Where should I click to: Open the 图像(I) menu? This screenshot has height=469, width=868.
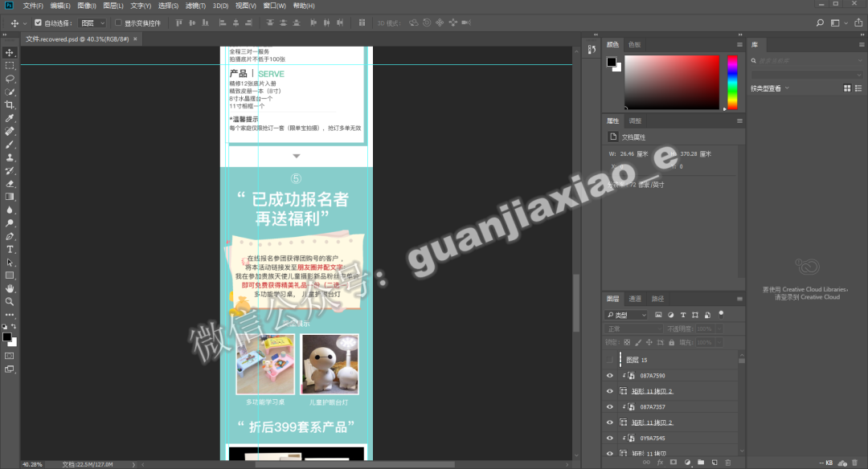click(86, 6)
